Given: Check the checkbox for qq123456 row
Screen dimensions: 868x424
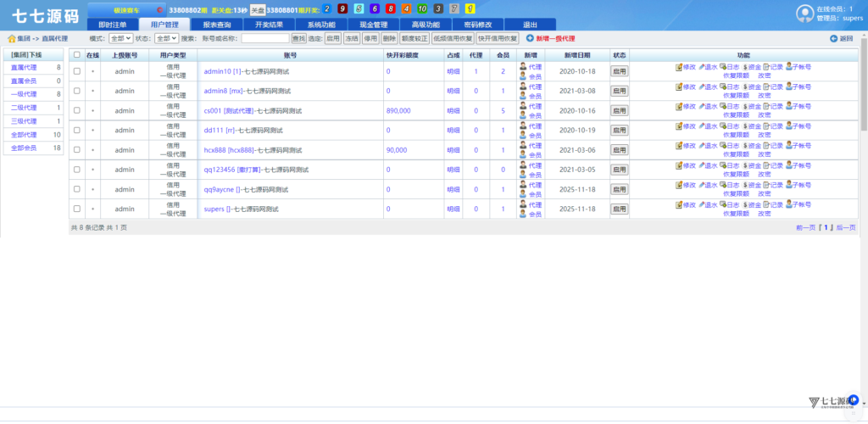Looking at the screenshot, I should (77, 170).
